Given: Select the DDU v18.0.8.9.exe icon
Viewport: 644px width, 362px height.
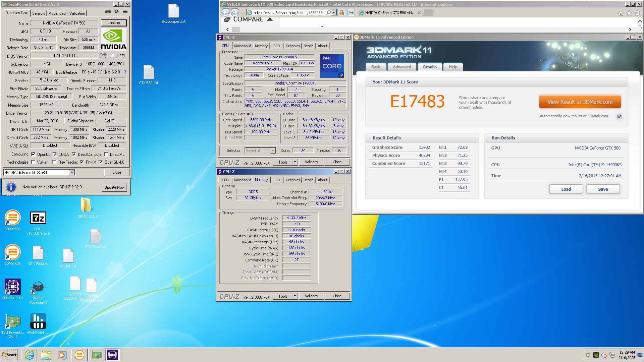Looking at the screenshot, I should [x=38, y=223].
